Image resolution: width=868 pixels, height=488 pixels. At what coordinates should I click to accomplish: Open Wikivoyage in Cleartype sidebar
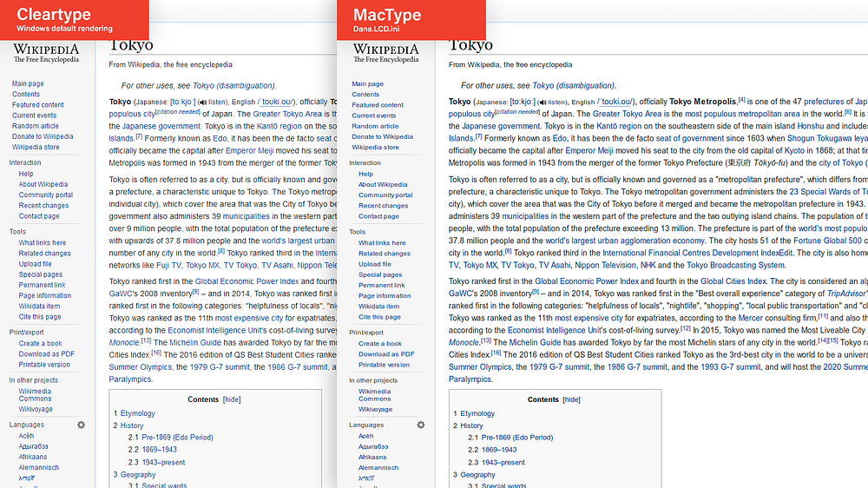pos(36,409)
